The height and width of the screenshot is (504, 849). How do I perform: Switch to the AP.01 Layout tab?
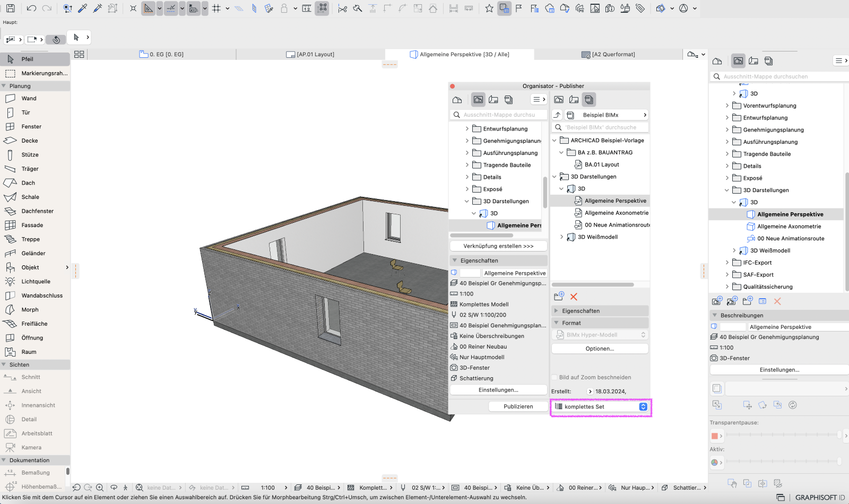pos(310,55)
